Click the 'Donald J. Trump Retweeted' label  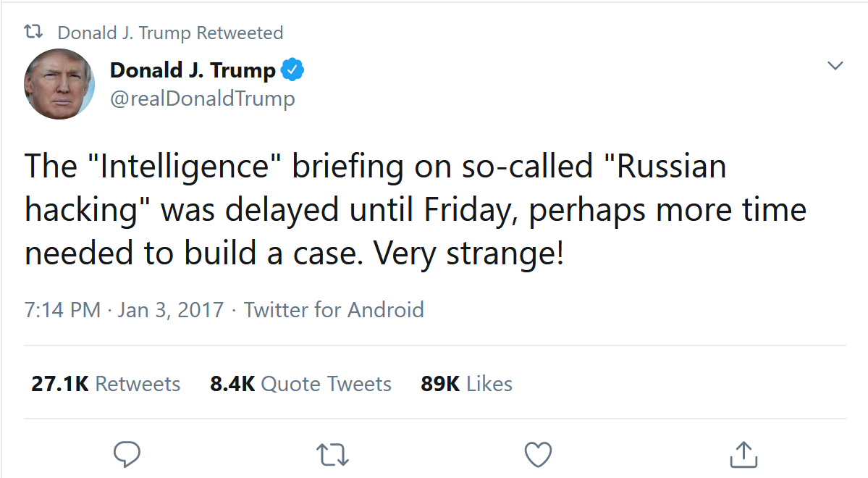[x=171, y=33]
